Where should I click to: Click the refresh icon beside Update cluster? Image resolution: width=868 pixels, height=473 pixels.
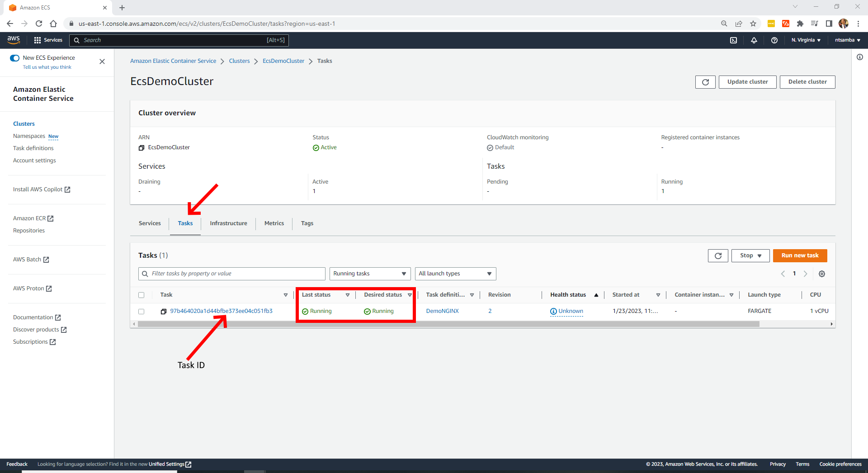pos(705,82)
